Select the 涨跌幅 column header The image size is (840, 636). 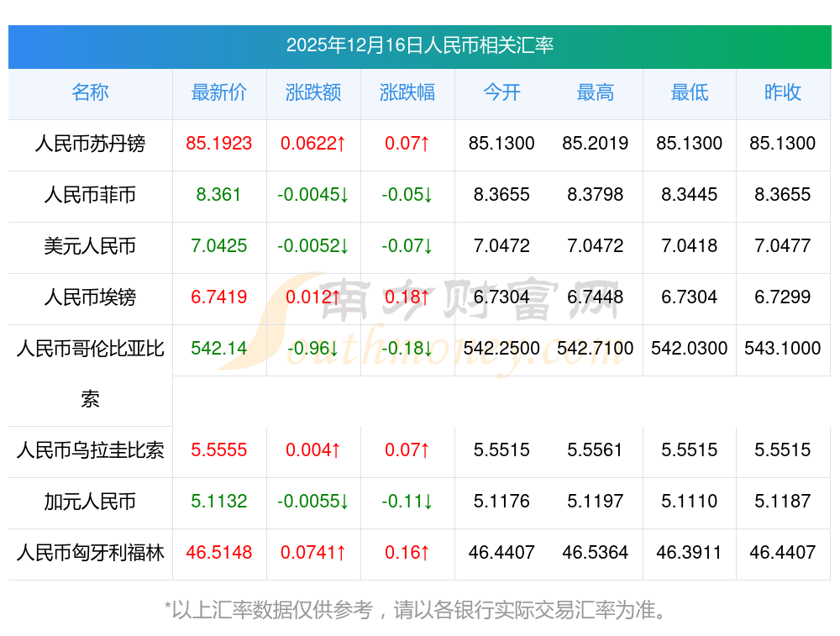tap(407, 92)
